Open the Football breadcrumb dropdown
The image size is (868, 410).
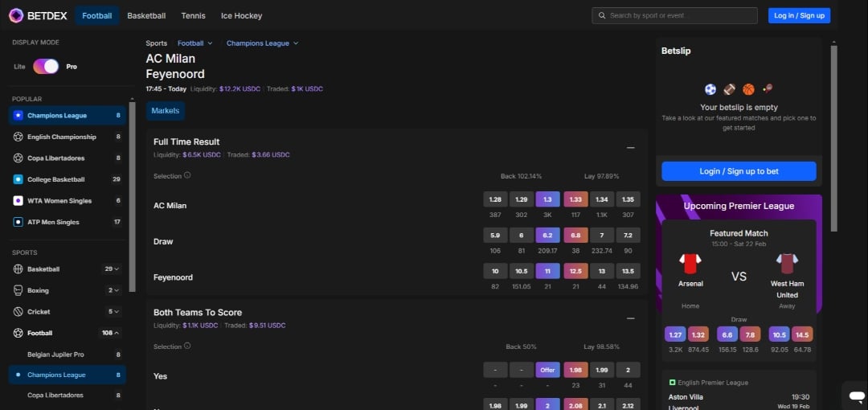194,43
